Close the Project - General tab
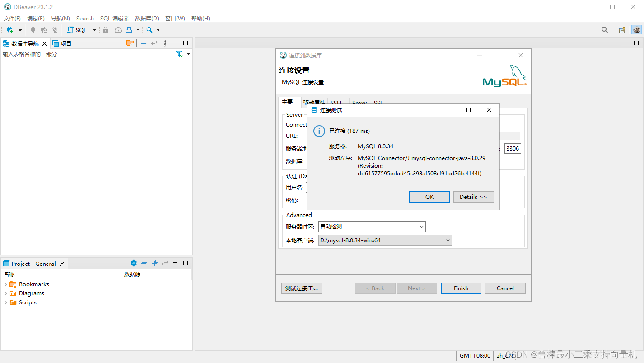The height and width of the screenshot is (363, 644). 62,264
